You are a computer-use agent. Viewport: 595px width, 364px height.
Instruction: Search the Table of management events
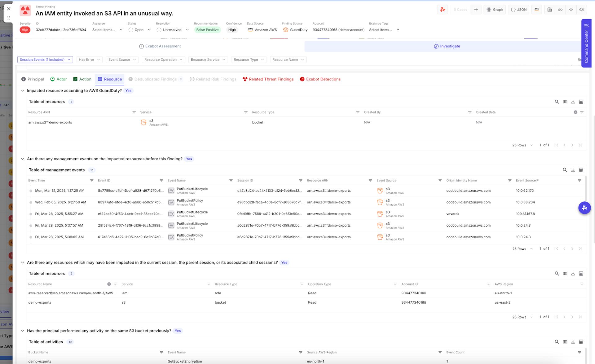point(565,170)
